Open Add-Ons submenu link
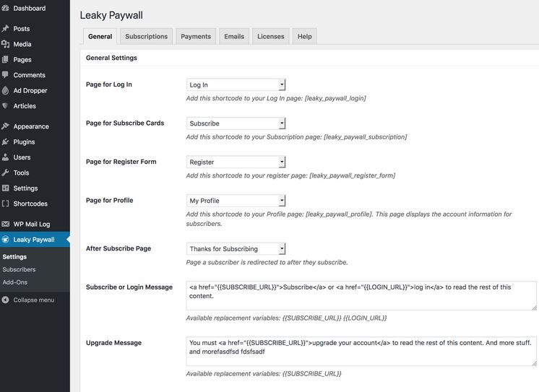 pyautogui.click(x=14, y=282)
